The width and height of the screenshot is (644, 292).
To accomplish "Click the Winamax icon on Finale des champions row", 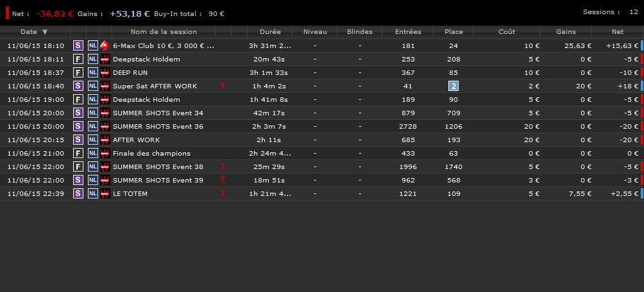I will pyautogui.click(x=105, y=154).
